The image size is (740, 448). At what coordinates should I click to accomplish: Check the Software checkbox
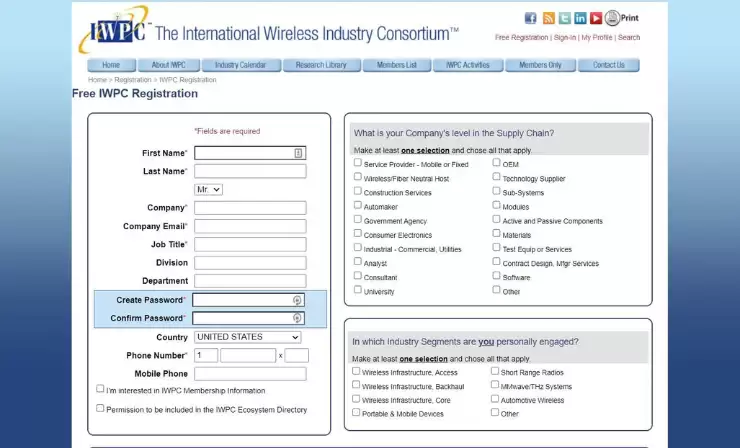(496, 275)
